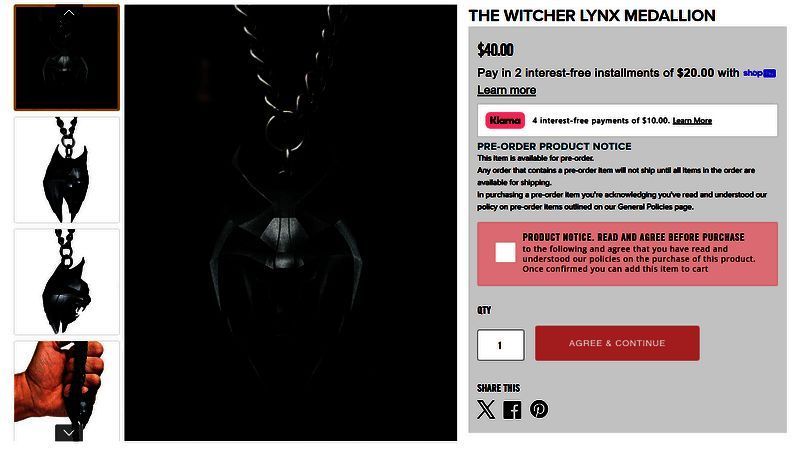Click the Witcher Lynx Medallion title
800x455 pixels.
[592, 16]
